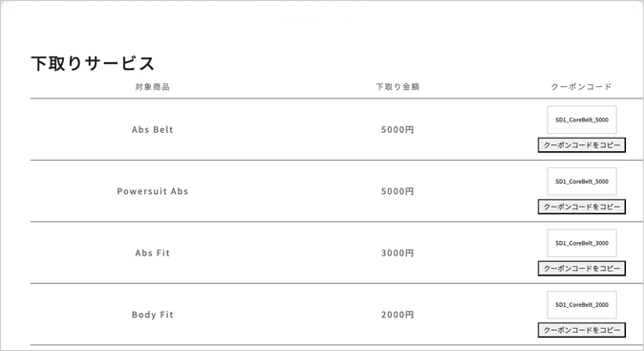Screen dimensions: 644x351
Task: Copy coupon code for Abs Fit
Action: click(x=582, y=269)
